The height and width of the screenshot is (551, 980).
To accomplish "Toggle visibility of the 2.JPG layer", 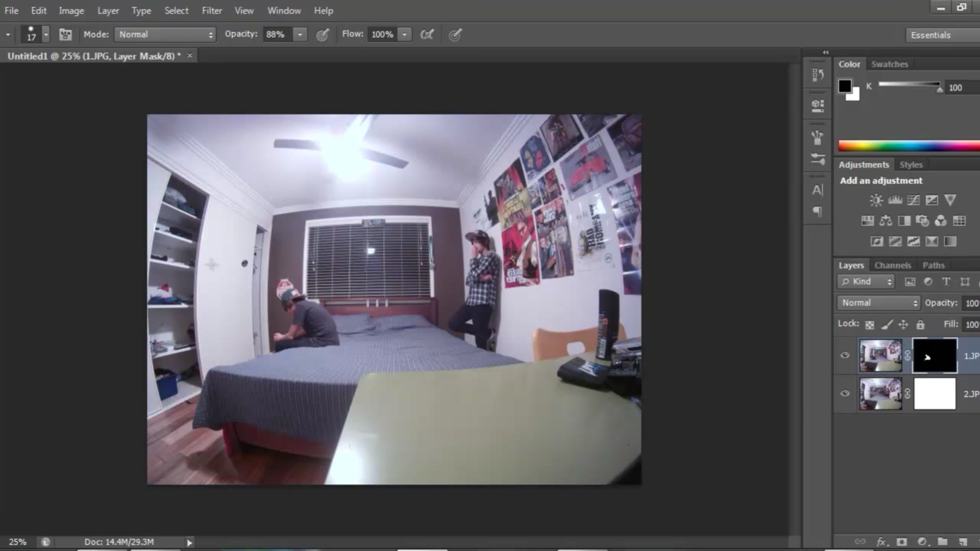I will [845, 393].
